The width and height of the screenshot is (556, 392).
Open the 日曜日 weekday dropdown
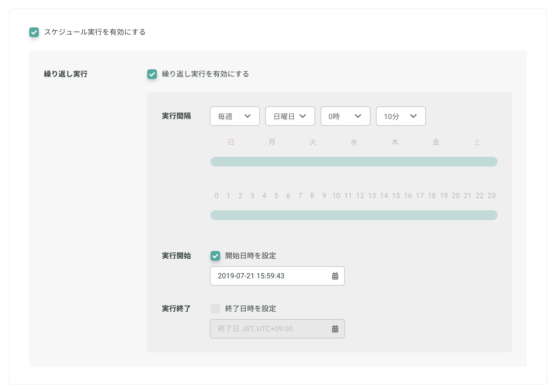290,116
